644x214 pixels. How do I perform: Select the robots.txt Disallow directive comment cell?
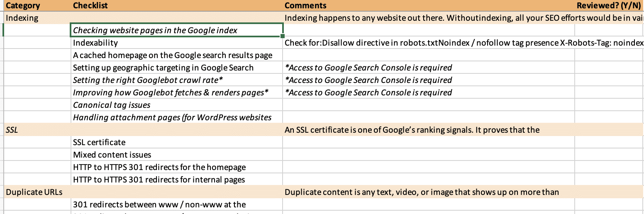427,43
